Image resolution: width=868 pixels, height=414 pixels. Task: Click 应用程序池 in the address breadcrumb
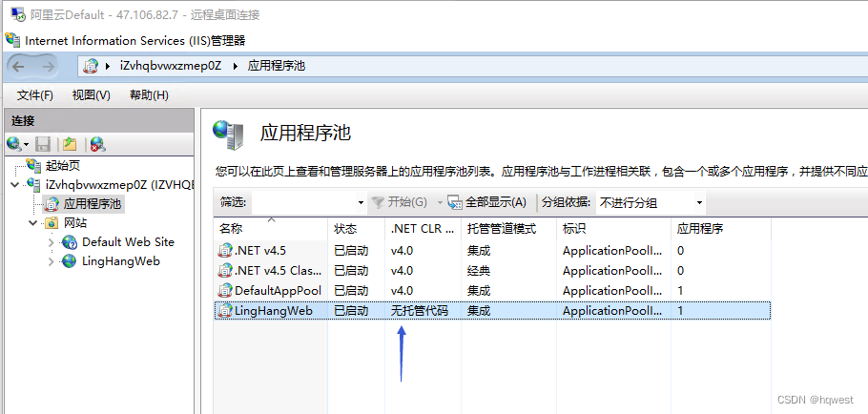(277, 67)
